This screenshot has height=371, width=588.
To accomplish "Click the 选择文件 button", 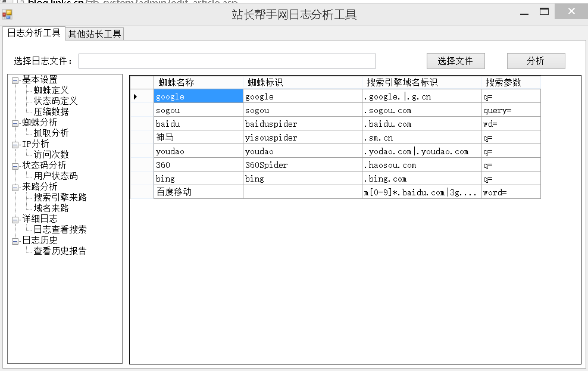I will [456, 61].
